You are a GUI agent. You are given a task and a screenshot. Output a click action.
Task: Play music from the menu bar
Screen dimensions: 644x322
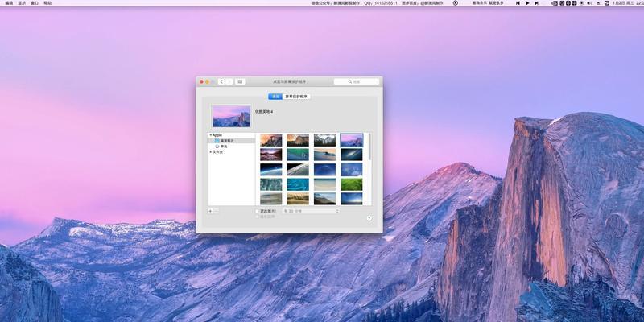click(x=527, y=3)
